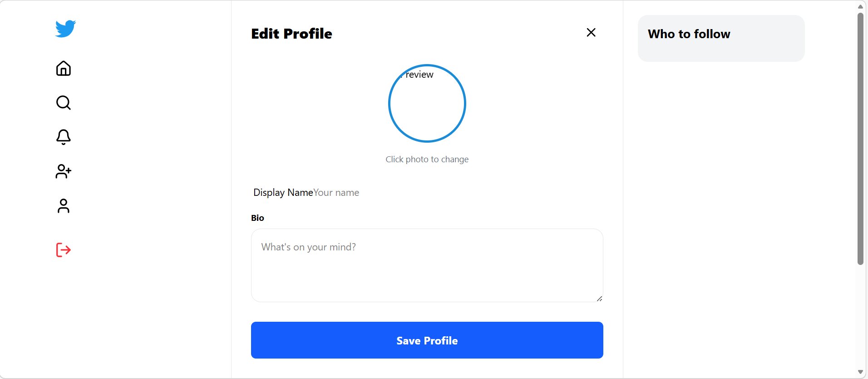Click the vertical scrollbar thumb

point(860,136)
